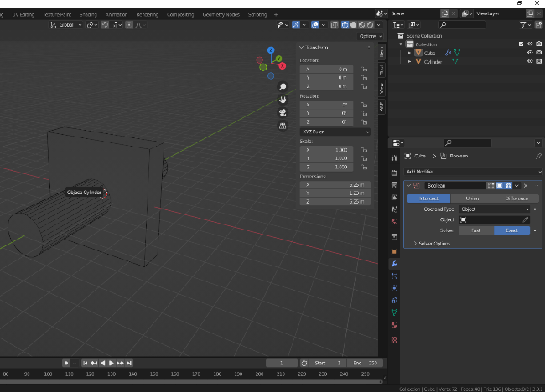Viewport: 545px width, 392px height.
Task: Set Boolean operation to Difference
Action: [516, 199]
